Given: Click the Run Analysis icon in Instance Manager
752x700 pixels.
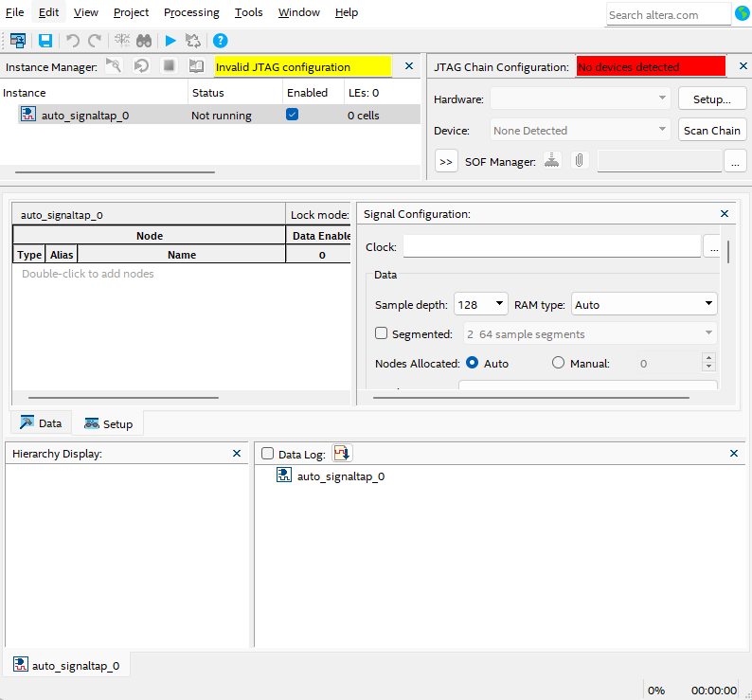Looking at the screenshot, I should [114, 65].
